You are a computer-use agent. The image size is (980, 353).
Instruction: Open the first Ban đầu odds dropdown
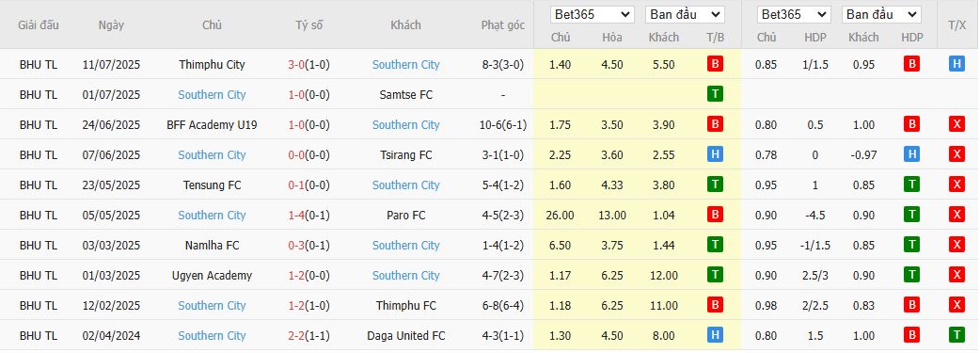[685, 14]
